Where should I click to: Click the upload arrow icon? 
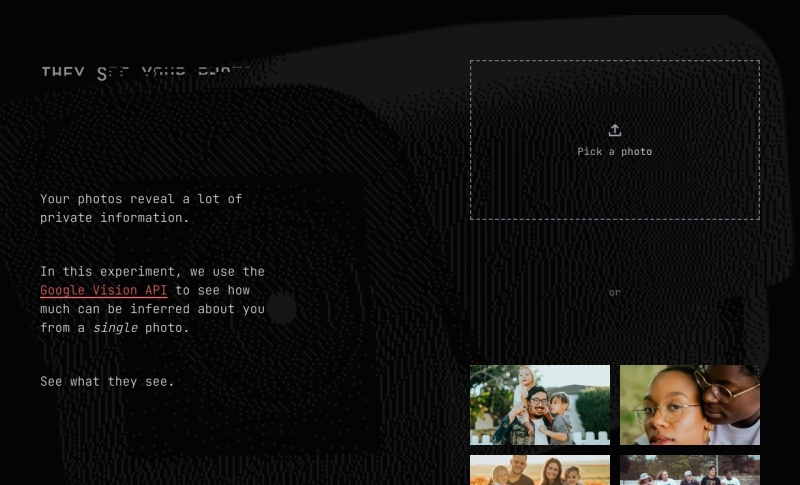pyautogui.click(x=615, y=131)
